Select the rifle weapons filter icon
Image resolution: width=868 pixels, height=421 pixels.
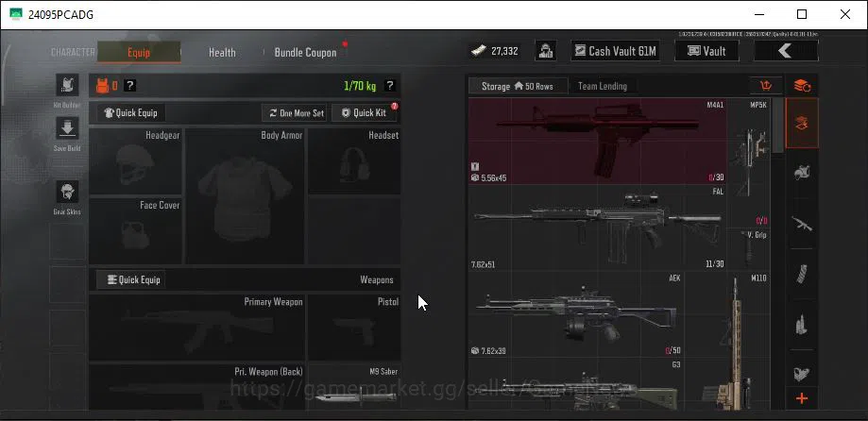(x=802, y=224)
